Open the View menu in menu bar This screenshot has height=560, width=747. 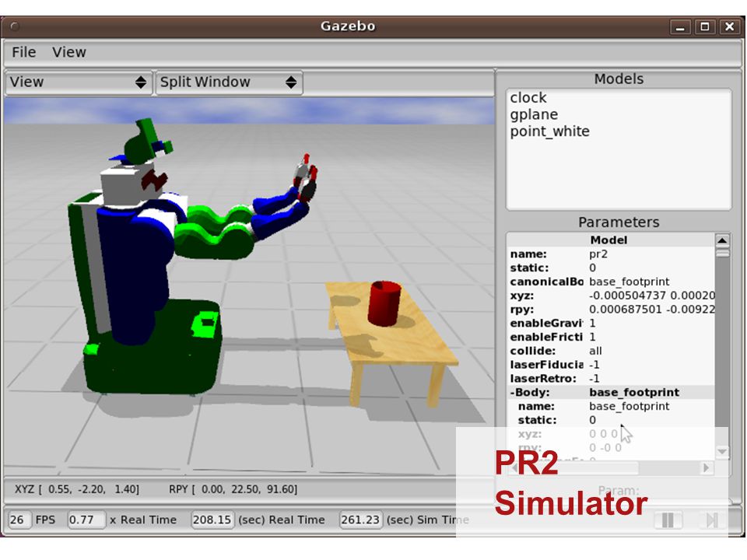pyautogui.click(x=69, y=52)
